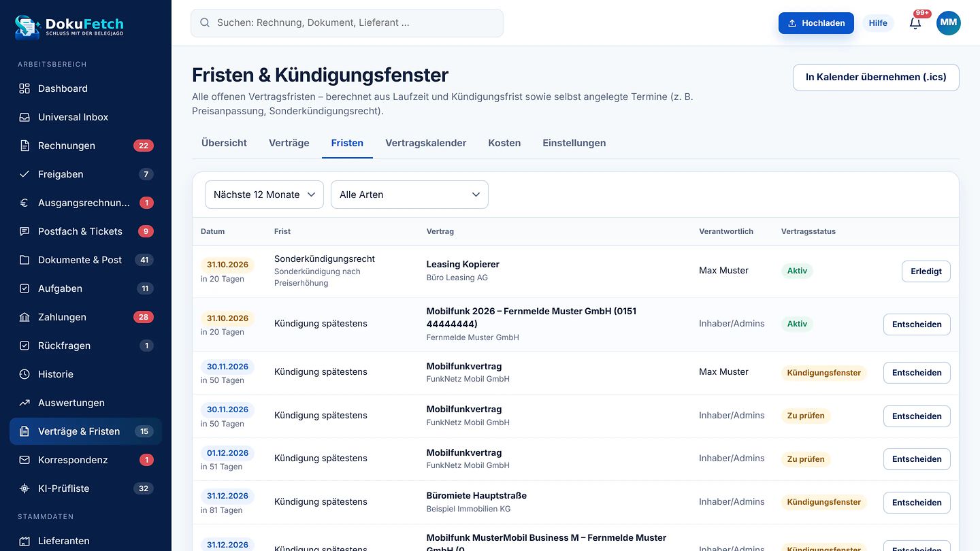Click the Korrespondenz envelope icon
The height and width of the screenshot is (551, 980).
[24, 460]
